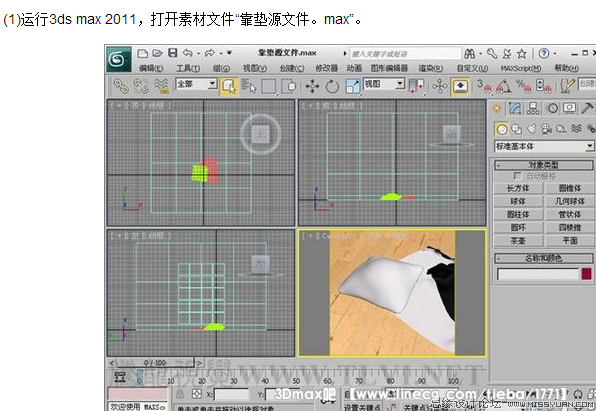596x411 pixels.
Task: Click the Redo arrow icon
Action: (x=210, y=53)
